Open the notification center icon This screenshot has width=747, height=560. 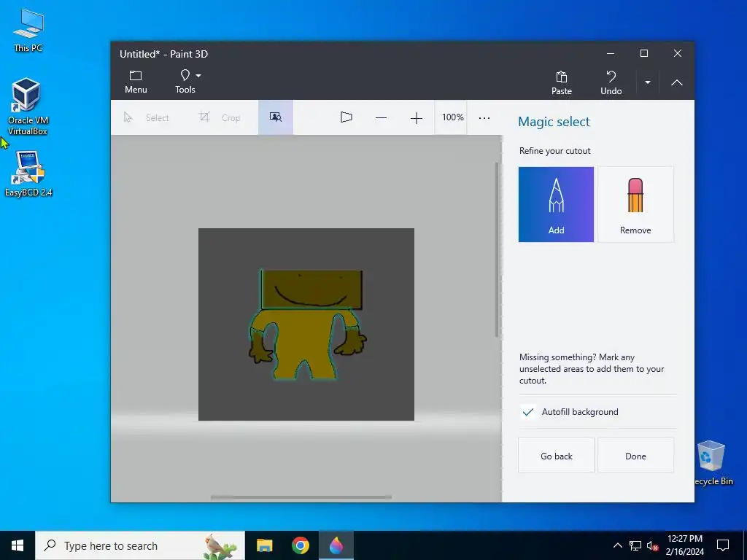[x=723, y=545]
